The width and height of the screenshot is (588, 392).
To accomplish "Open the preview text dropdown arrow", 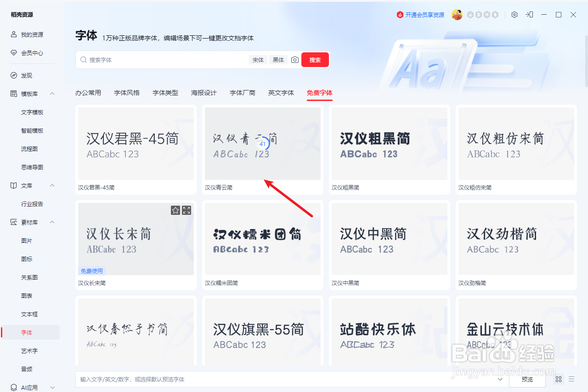I will point(500,380).
